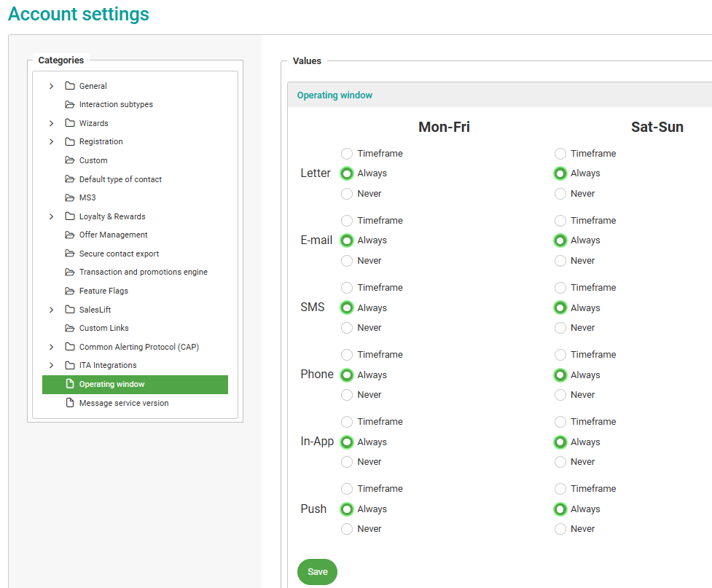Screen dimensions: 712x588
Task: Click the open-folder icon beside MS3
Action: (x=70, y=197)
